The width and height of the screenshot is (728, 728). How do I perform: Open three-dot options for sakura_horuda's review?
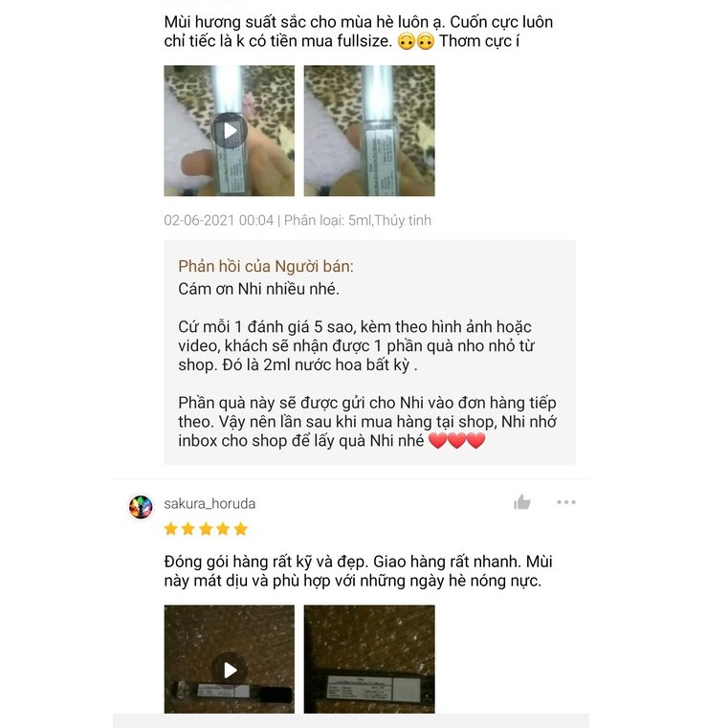point(566,502)
